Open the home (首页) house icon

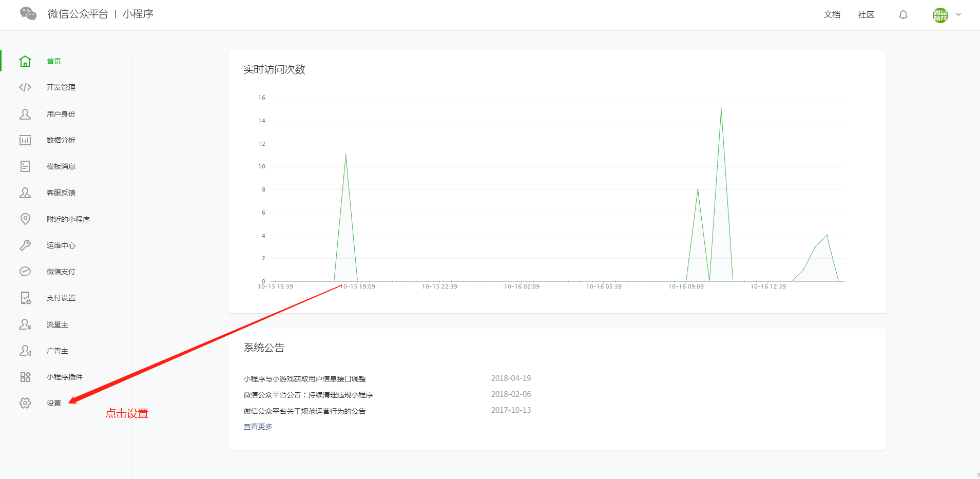click(x=25, y=61)
